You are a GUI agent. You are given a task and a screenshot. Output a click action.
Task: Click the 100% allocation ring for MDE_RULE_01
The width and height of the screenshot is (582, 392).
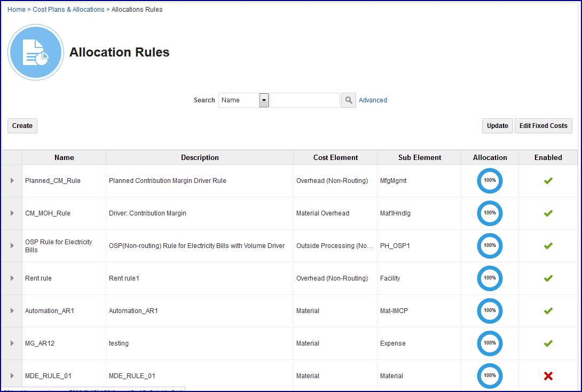[x=490, y=375]
